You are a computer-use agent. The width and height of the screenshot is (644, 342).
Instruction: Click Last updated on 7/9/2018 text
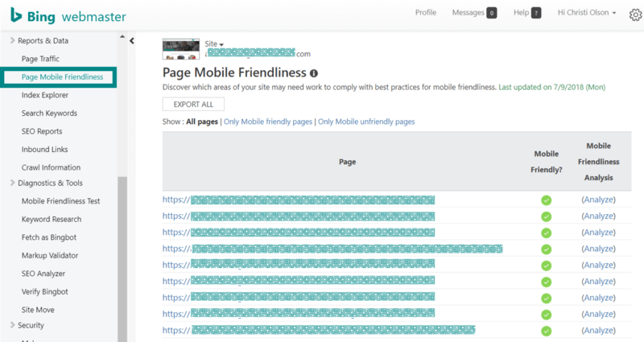(551, 87)
